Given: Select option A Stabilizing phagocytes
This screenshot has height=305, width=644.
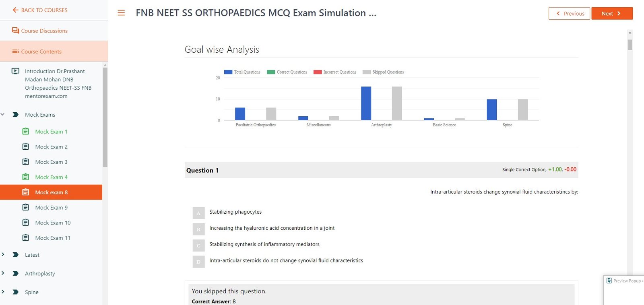Looking at the screenshot, I should 198,213.
